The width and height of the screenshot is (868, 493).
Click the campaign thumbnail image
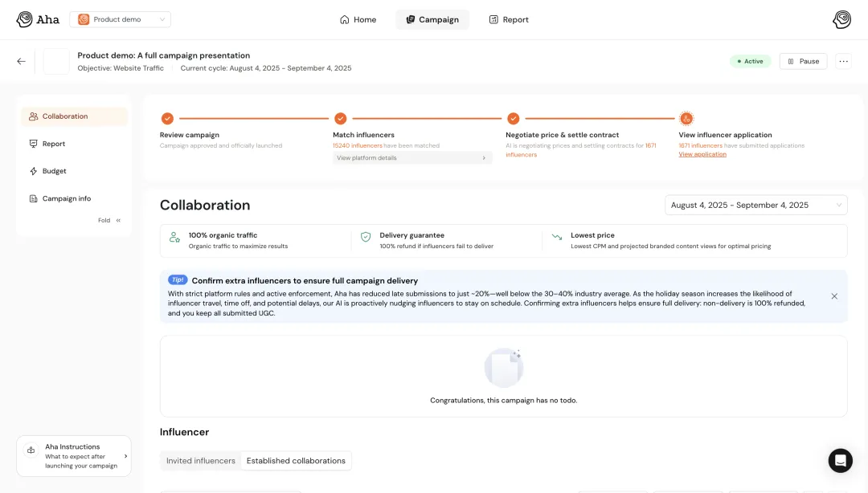click(56, 62)
